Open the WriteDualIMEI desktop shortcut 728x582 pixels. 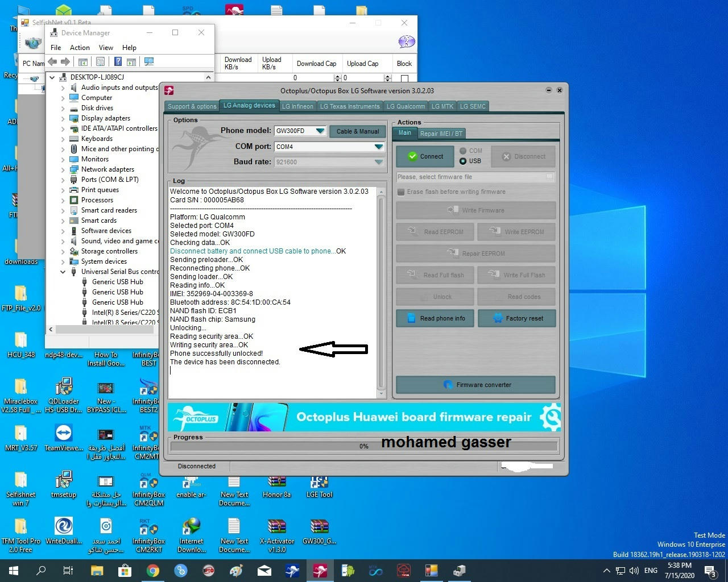(x=64, y=531)
